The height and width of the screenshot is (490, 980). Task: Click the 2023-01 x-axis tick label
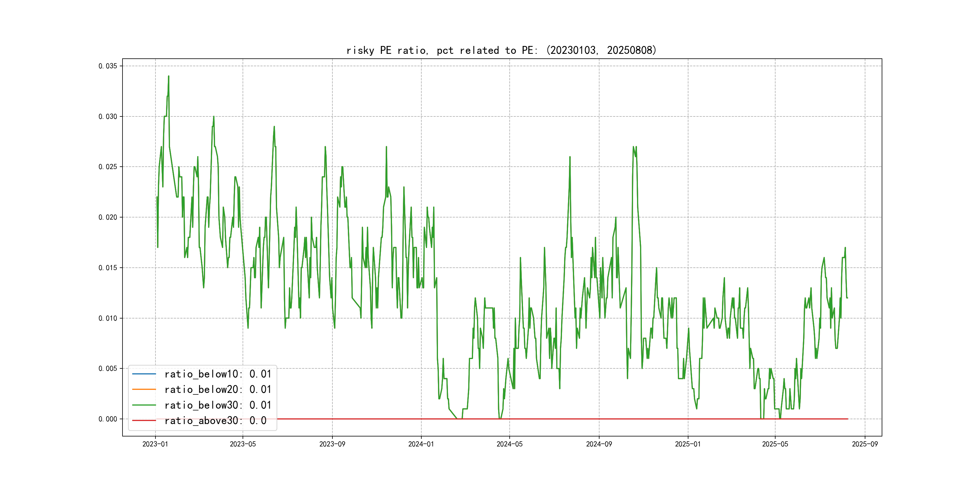pyautogui.click(x=155, y=444)
